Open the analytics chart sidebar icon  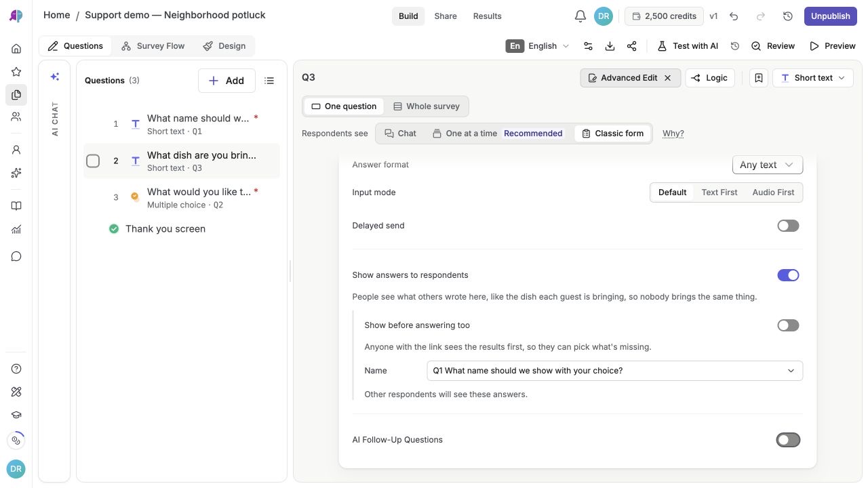click(x=16, y=229)
